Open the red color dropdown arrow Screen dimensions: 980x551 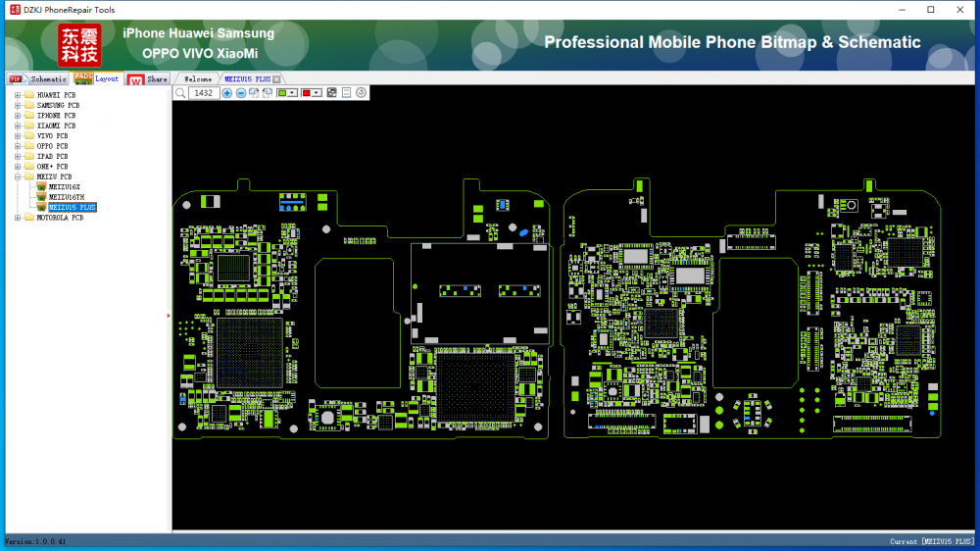click(x=318, y=93)
